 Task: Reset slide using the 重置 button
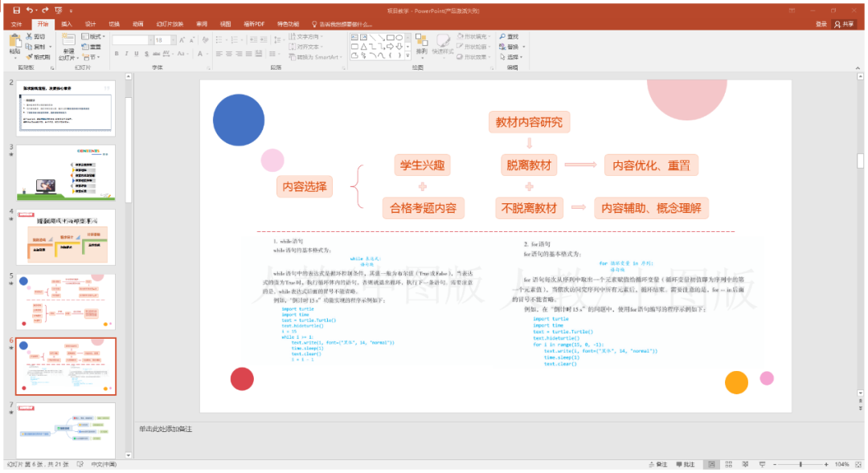point(92,47)
